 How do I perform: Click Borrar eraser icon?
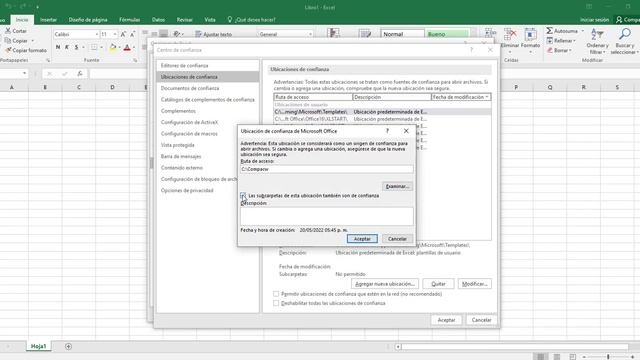549,50
